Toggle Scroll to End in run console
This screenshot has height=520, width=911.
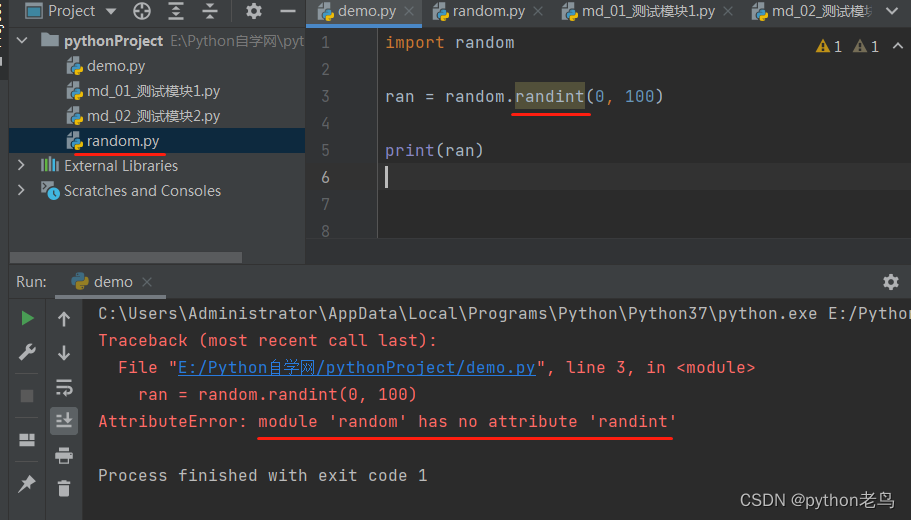pyautogui.click(x=64, y=421)
